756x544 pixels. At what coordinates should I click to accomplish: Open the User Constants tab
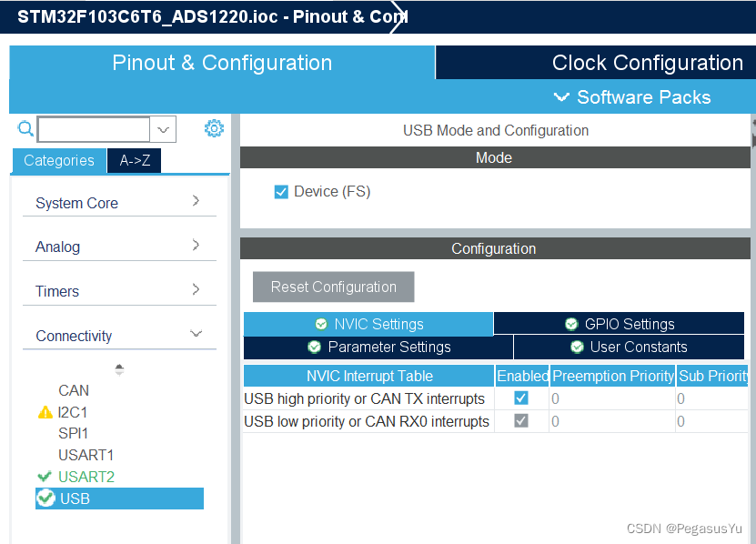[x=630, y=348]
